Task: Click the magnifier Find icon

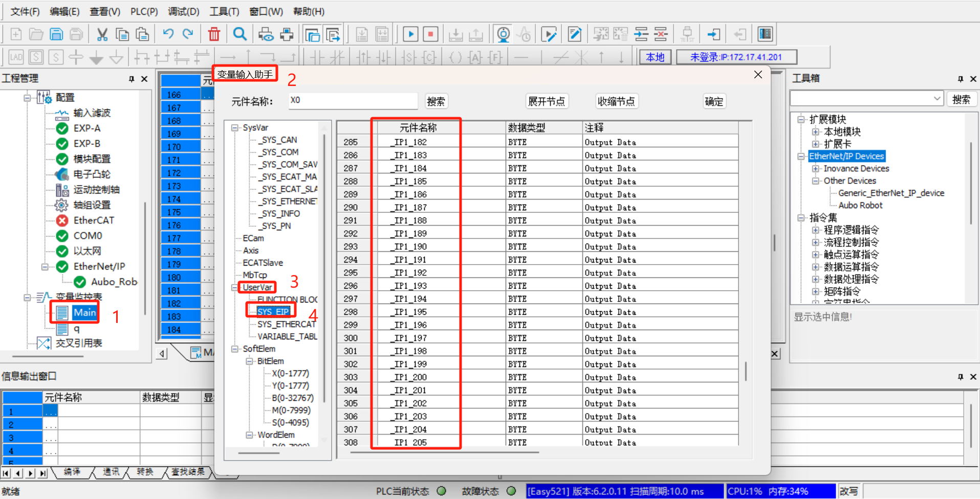Action: pyautogui.click(x=240, y=34)
